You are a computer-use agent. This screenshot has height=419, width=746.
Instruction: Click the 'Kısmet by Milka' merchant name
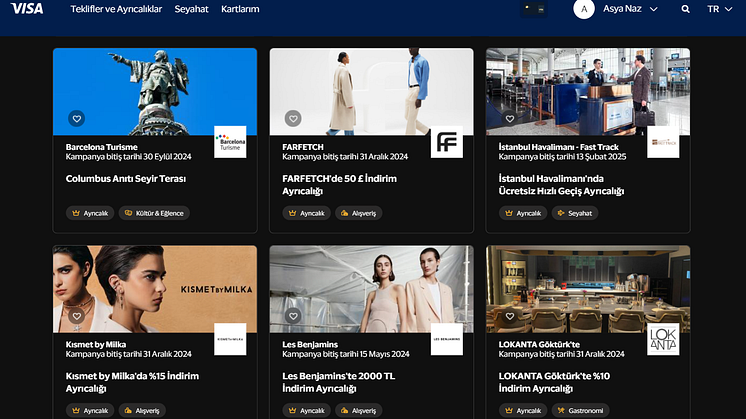96,344
